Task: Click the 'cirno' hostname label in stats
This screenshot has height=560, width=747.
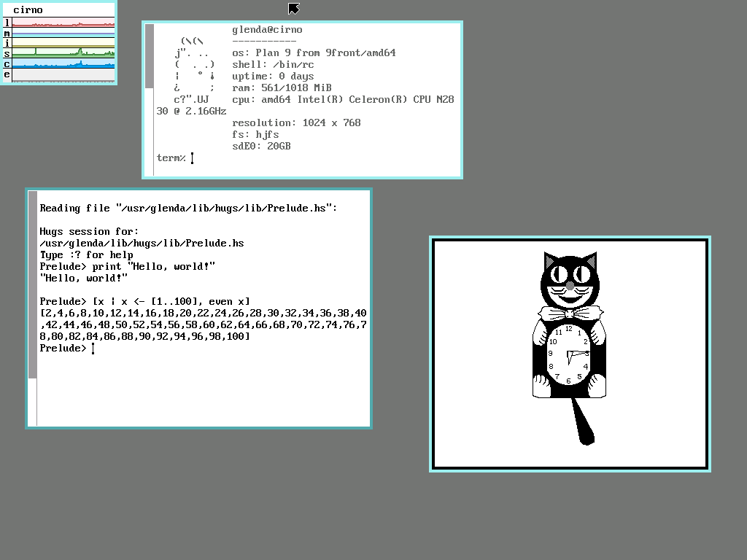Action: tap(28, 10)
